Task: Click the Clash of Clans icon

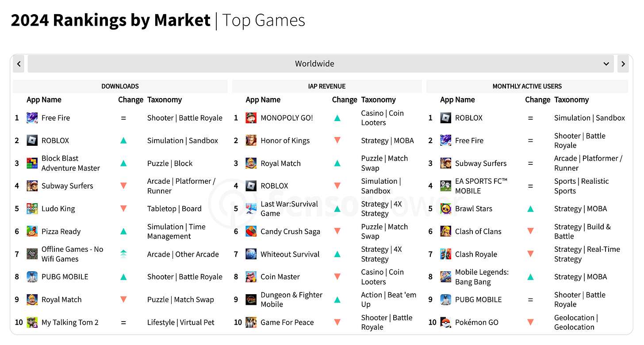Action: 445,231
